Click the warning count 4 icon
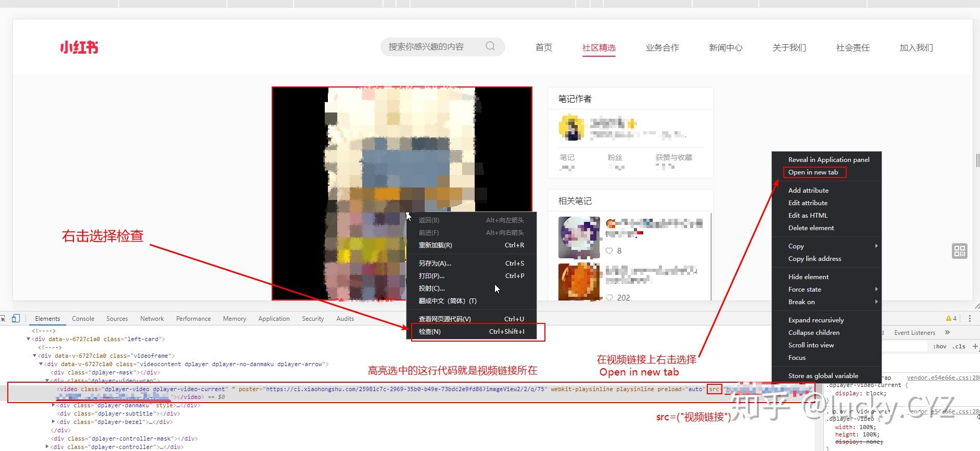 [951, 318]
